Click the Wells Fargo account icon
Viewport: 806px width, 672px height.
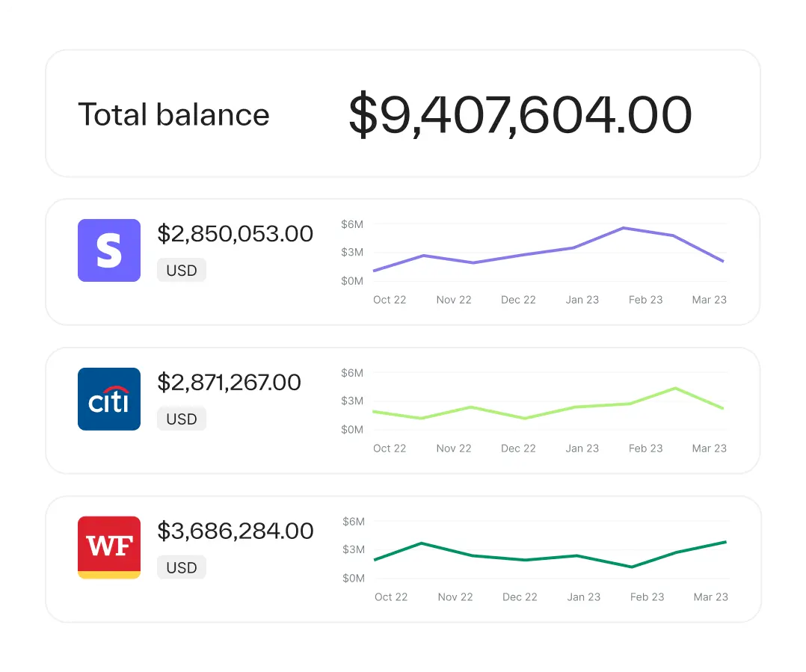[x=108, y=547]
